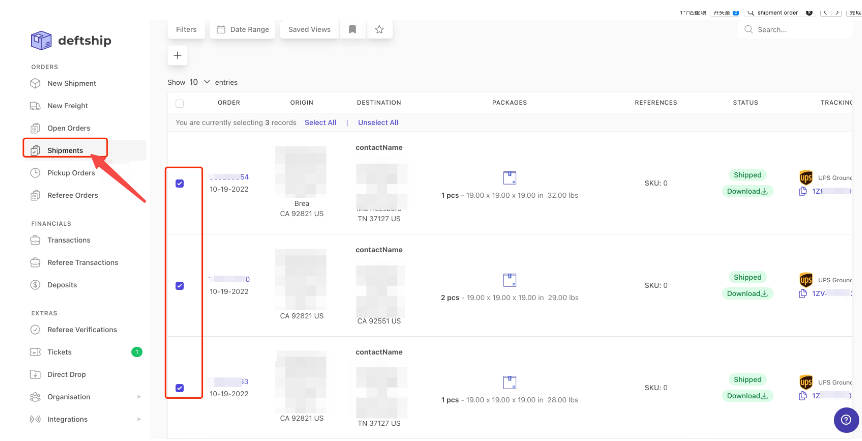
Task: Click the green Tickets count badge
Action: [136, 352]
